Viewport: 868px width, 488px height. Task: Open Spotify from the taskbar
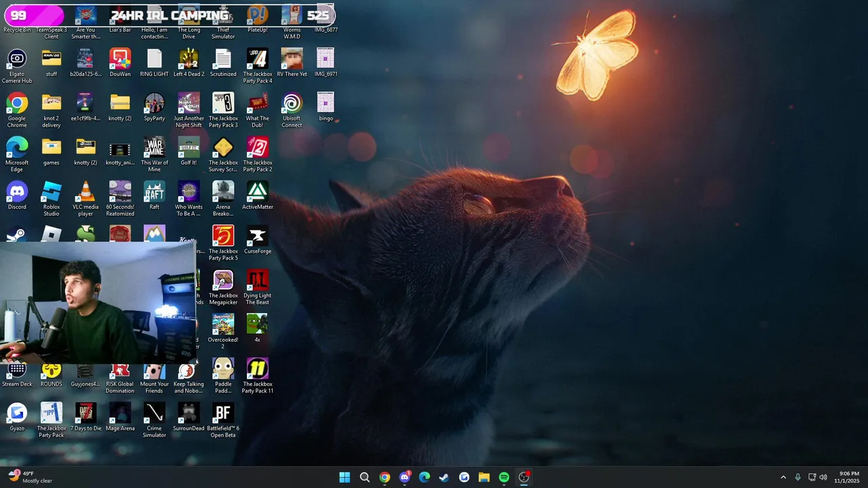(x=504, y=477)
